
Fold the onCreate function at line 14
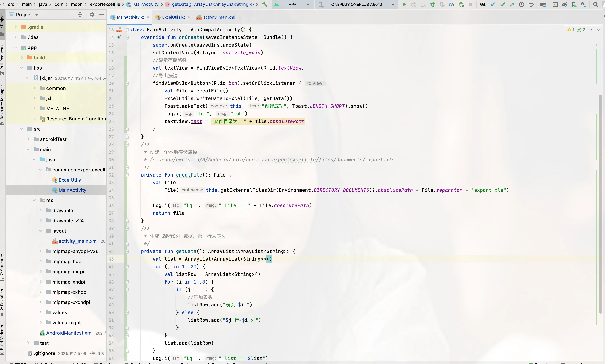point(127,37)
